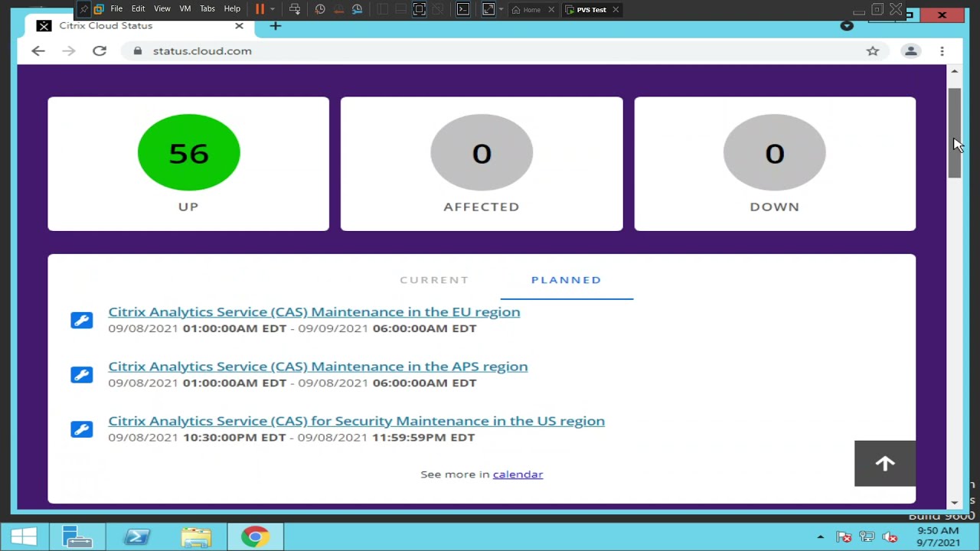
Task: Click the muted volume tray icon
Action: (890, 537)
